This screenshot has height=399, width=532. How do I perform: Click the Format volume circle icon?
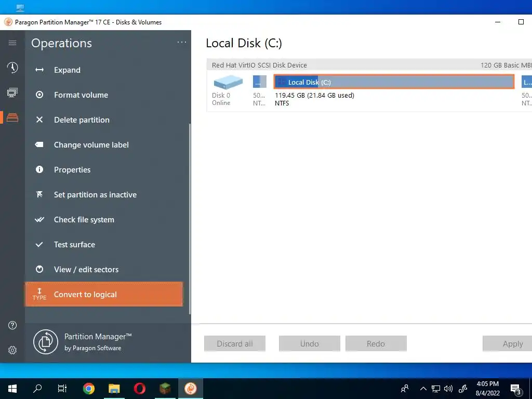coord(39,95)
